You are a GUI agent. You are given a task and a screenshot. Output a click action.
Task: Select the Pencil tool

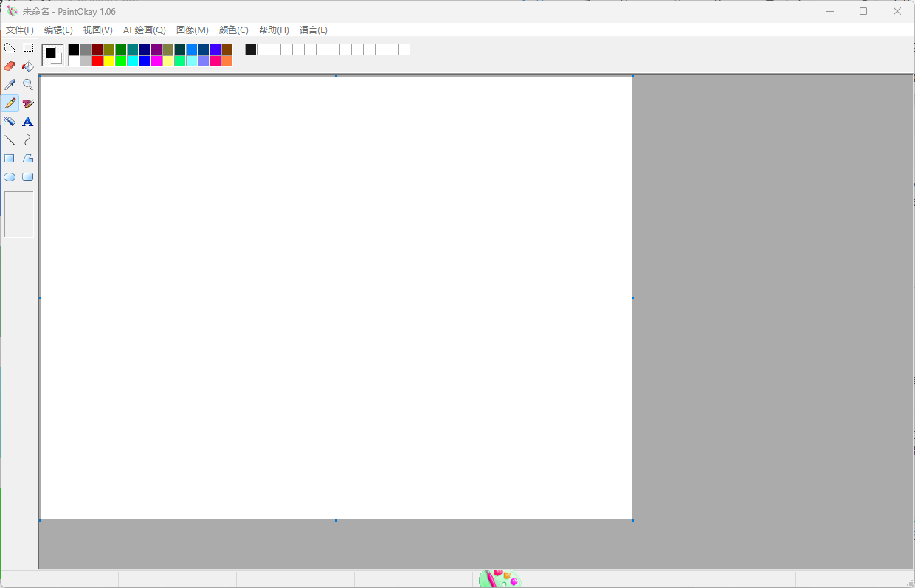point(10,103)
